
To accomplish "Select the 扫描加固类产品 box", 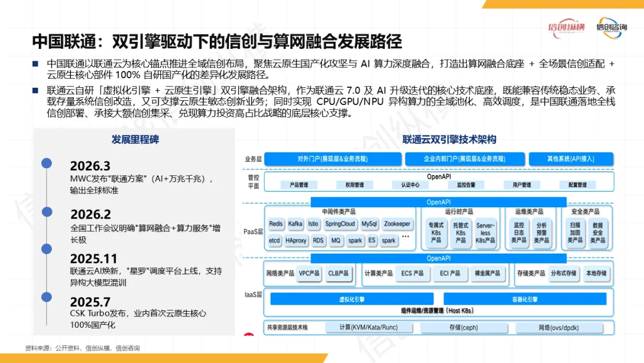I will (x=575, y=233).
